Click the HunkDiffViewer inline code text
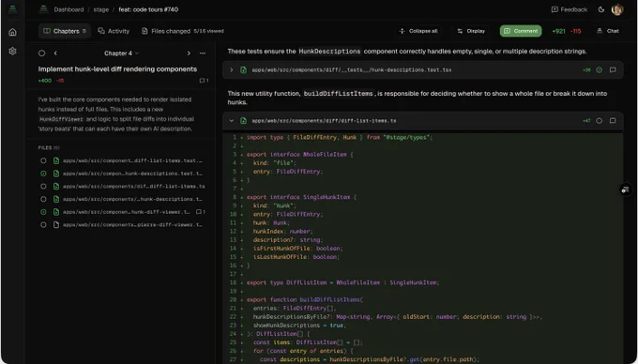Viewport: 638px width, 364px height. (x=61, y=119)
